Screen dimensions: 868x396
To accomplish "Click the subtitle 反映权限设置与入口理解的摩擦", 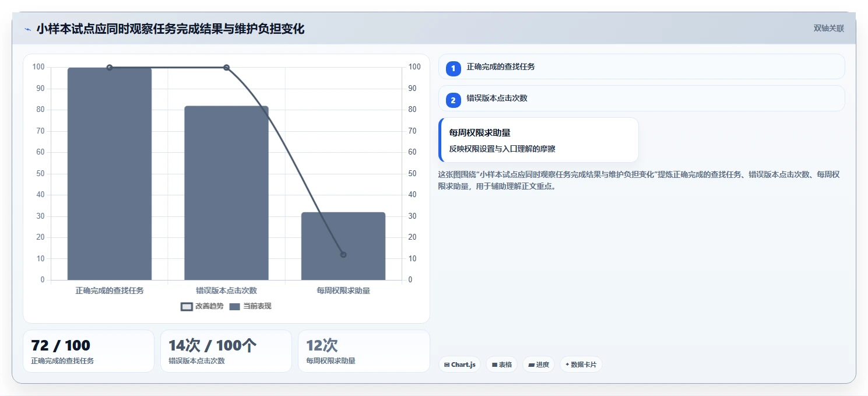I will click(x=502, y=149).
